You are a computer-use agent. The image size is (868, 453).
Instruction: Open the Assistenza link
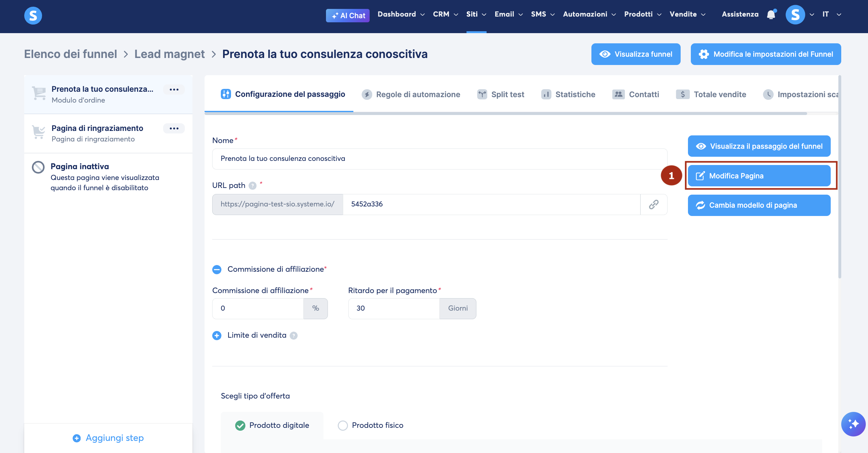[740, 14]
